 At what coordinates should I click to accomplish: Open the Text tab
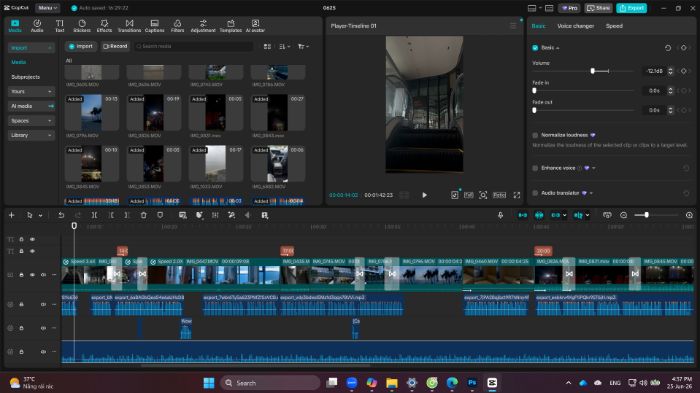[59, 26]
